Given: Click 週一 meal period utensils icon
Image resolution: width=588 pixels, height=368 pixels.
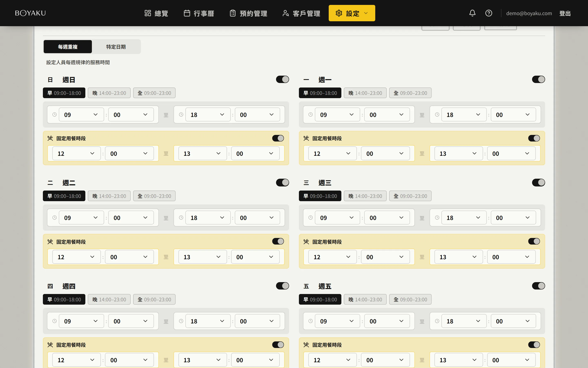Looking at the screenshot, I should tap(306, 138).
